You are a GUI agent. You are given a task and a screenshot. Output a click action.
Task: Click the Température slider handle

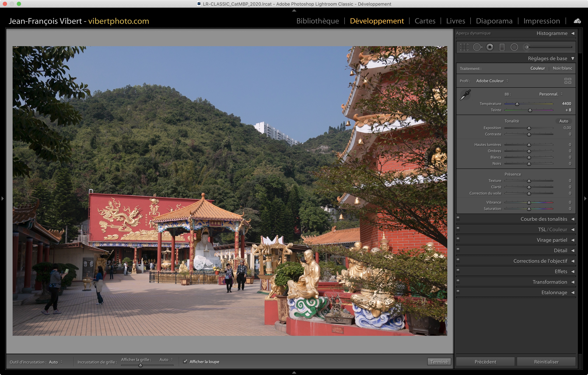[x=517, y=104]
